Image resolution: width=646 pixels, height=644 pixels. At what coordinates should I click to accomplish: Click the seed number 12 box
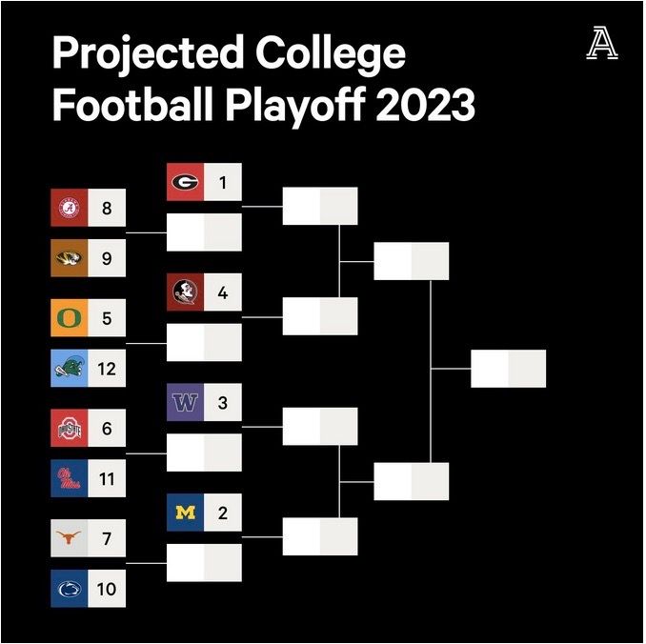click(x=107, y=369)
